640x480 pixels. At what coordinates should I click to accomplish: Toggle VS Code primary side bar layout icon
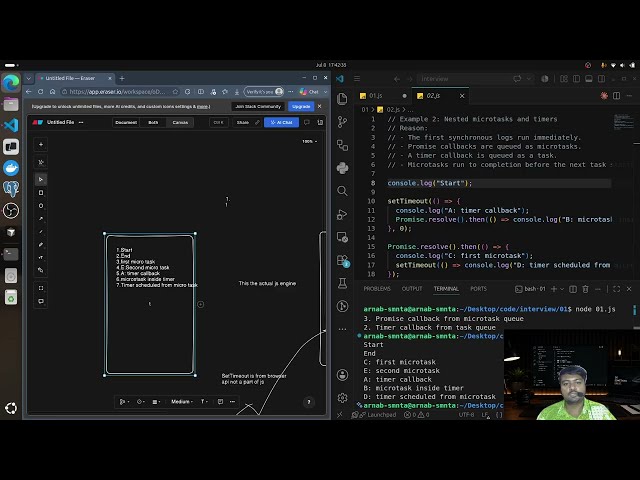pyautogui.click(x=576, y=78)
